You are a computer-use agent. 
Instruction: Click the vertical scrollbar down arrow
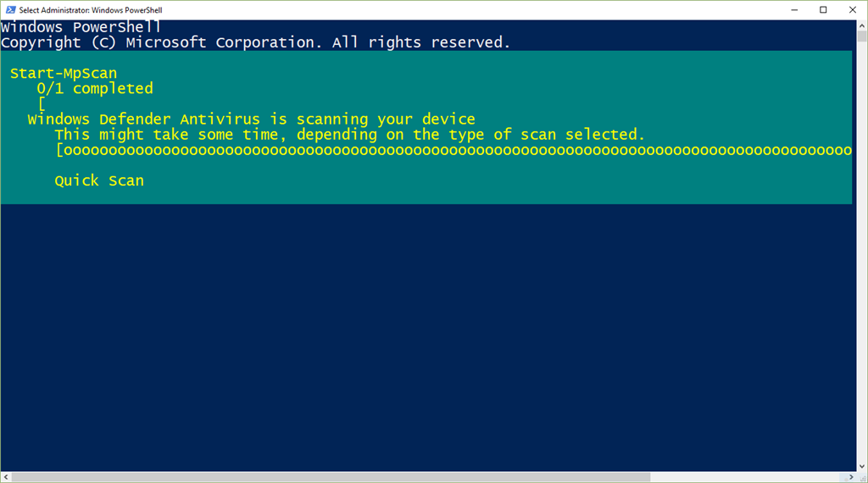point(862,466)
